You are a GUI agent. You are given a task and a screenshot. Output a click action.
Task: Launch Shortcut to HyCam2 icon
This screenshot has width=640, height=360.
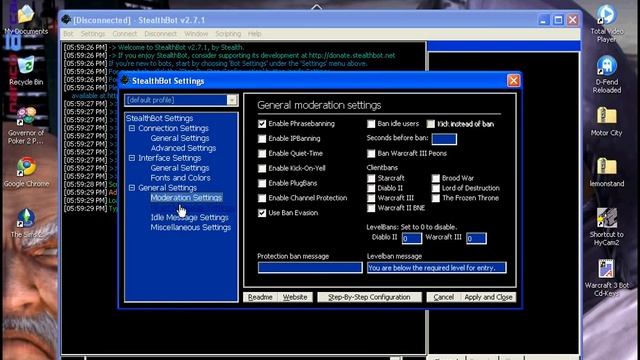(x=607, y=227)
